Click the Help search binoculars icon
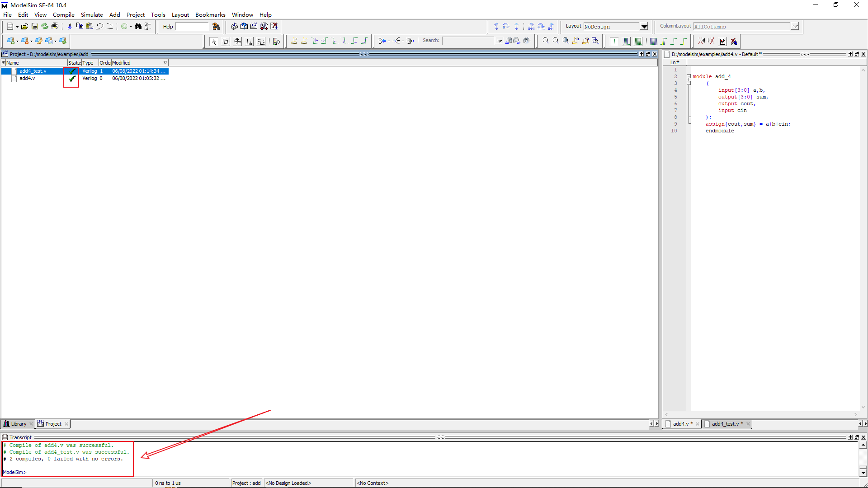Image resolution: width=868 pixels, height=488 pixels. 216,27
